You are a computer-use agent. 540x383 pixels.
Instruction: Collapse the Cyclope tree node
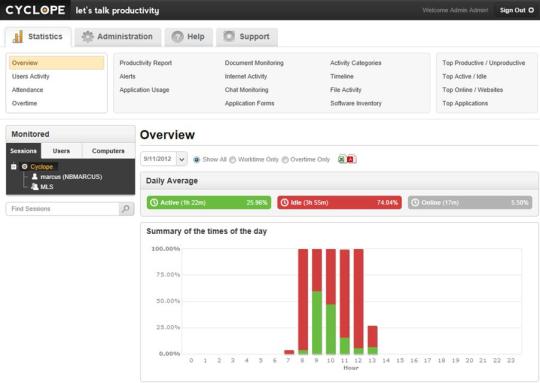[14, 167]
